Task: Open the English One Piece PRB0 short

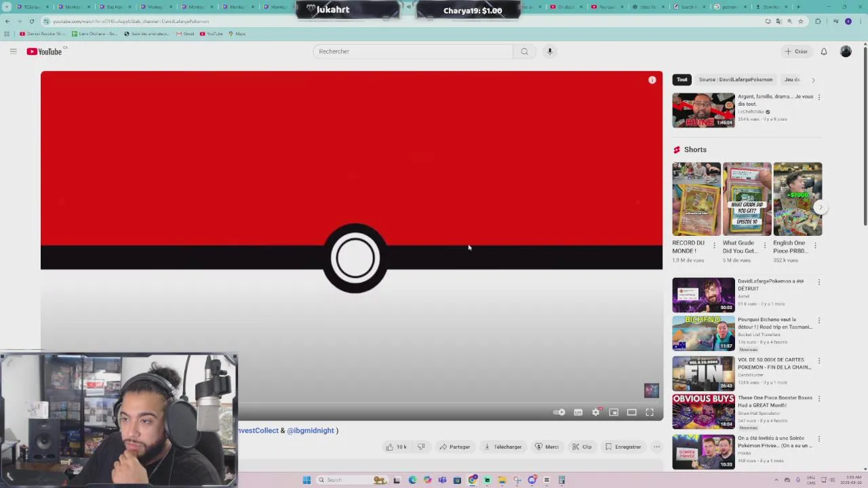Action: [797, 199]
